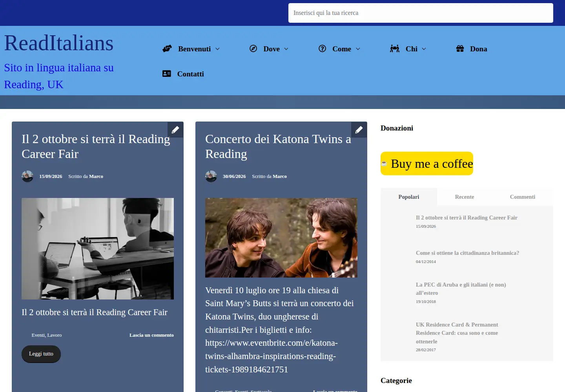Expand the Chi menu chevron
Screen dimensions: 565x392
point(424,49)
